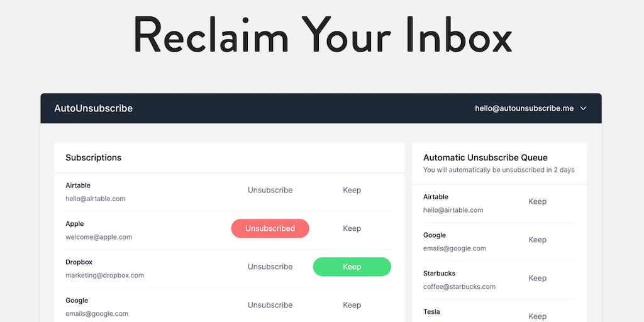Unsubscribe from Dropbox emails
Viewport: 644px width, 322px height.
pyautogui.click(x=270, y=267)
